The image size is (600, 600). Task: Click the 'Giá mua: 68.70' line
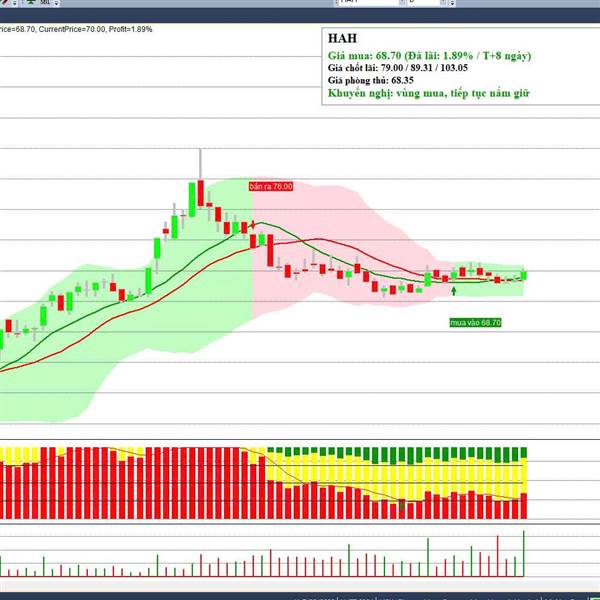tap(429, 56)
